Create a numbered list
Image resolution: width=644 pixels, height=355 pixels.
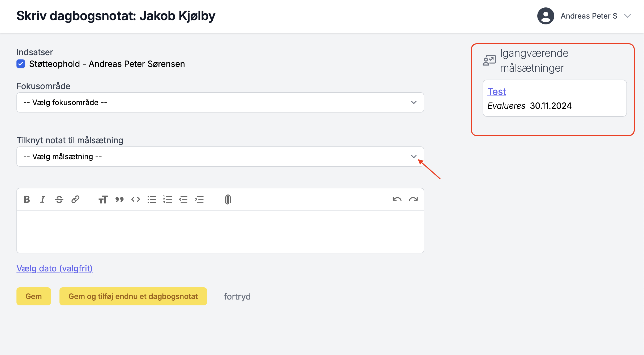click(168, 199)
